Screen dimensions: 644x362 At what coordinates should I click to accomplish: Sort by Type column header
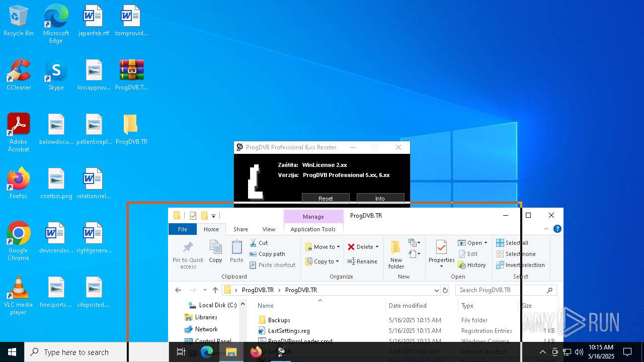(467, 306)
